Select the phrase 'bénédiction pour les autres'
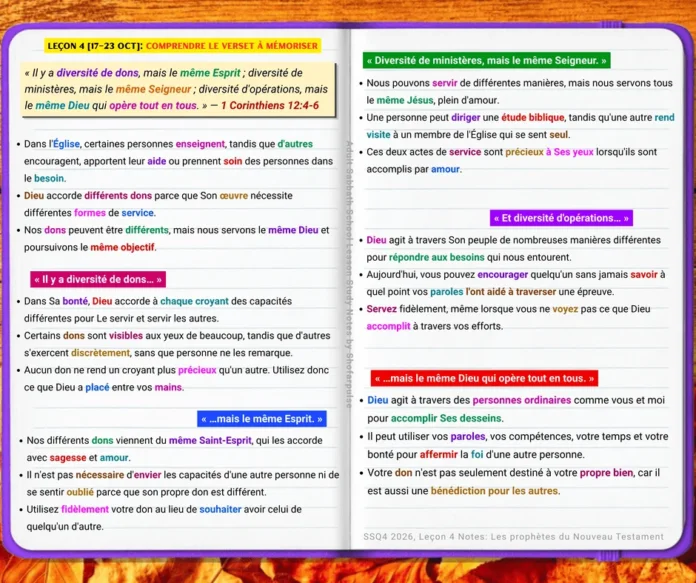The height and width of the screenshot is (583, 696). [494, 491]
